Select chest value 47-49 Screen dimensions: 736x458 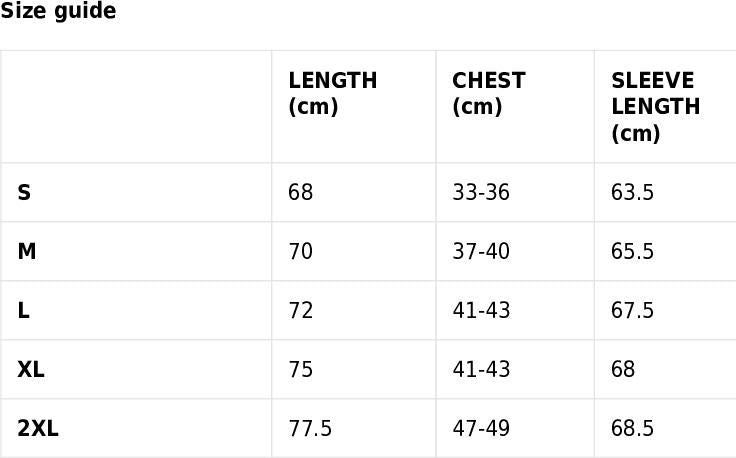click(x=481, y=428)
